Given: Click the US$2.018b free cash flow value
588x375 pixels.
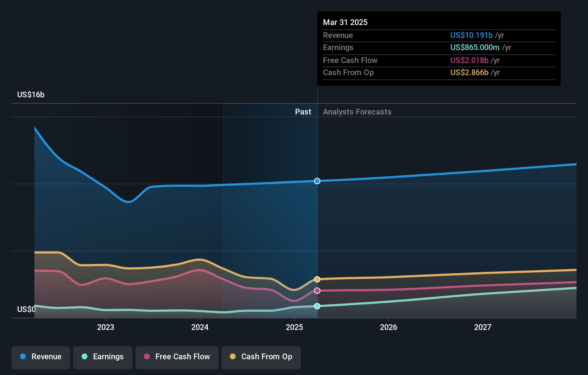Looking at the screenshot, I should point(469,60).
